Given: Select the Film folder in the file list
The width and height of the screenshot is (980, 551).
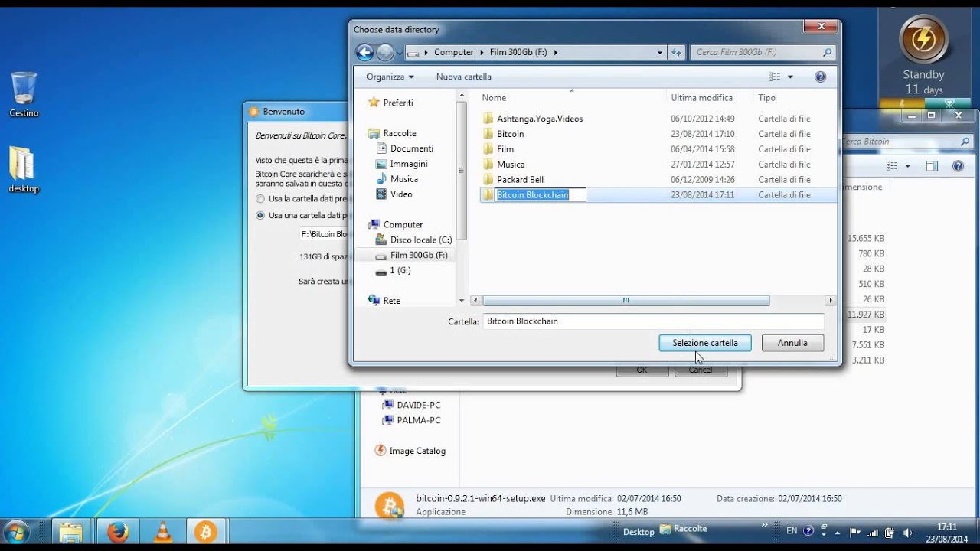Looking at the screenshot, I should coord(505,149).
